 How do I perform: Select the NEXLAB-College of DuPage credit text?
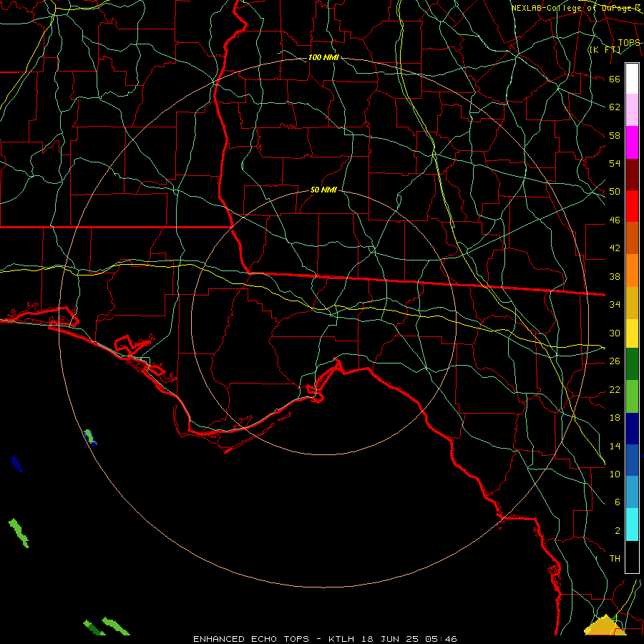[575, 8]
